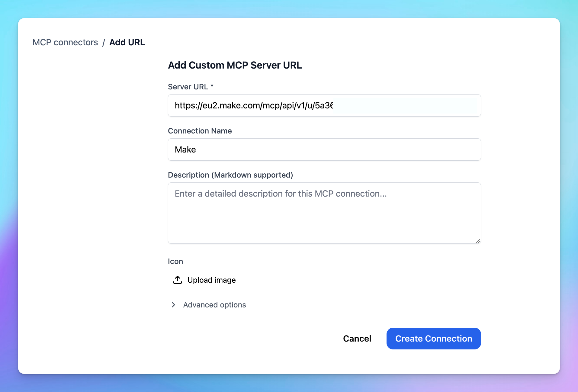The width and height of the screenshot is (578, 392).
Task: Expand Advanced options with the chevron
Action: [173, 305]
